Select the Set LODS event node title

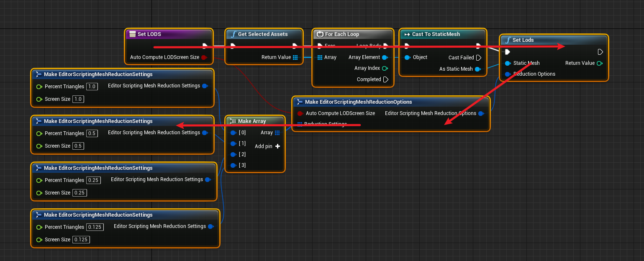(x=149, y=34)
